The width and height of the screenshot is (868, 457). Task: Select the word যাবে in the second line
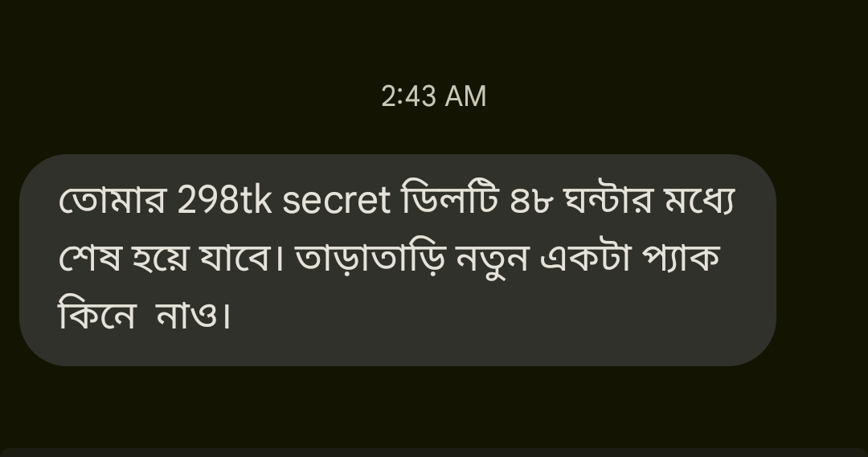click(x=241, y=258)
